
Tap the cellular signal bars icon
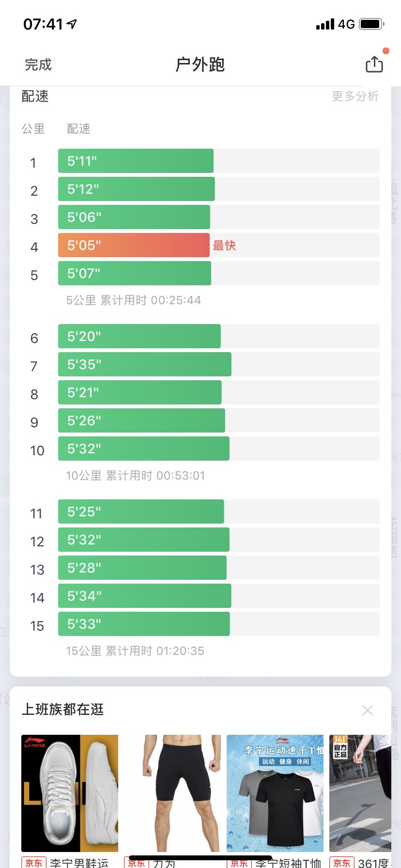(x=325, y=24)
